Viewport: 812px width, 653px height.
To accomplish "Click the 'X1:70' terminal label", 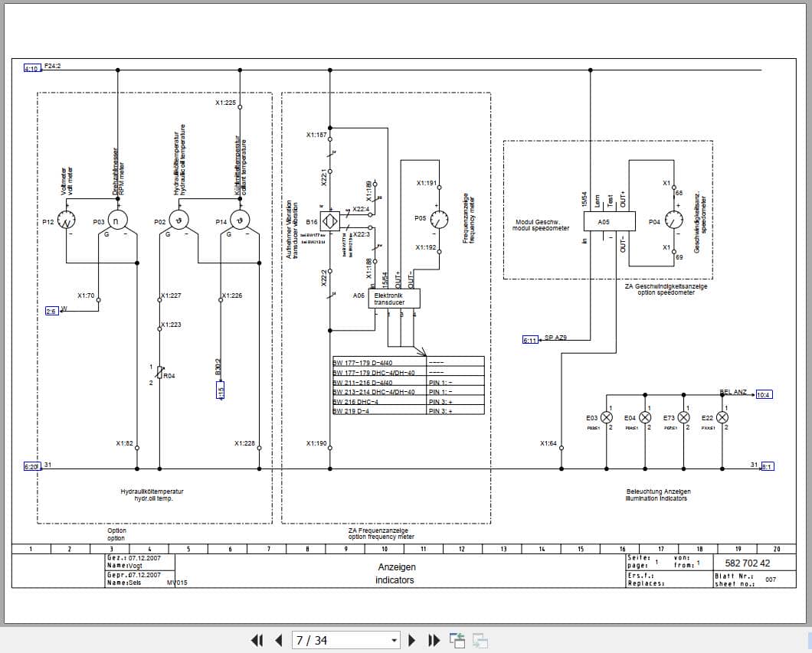I will (86, 295).
